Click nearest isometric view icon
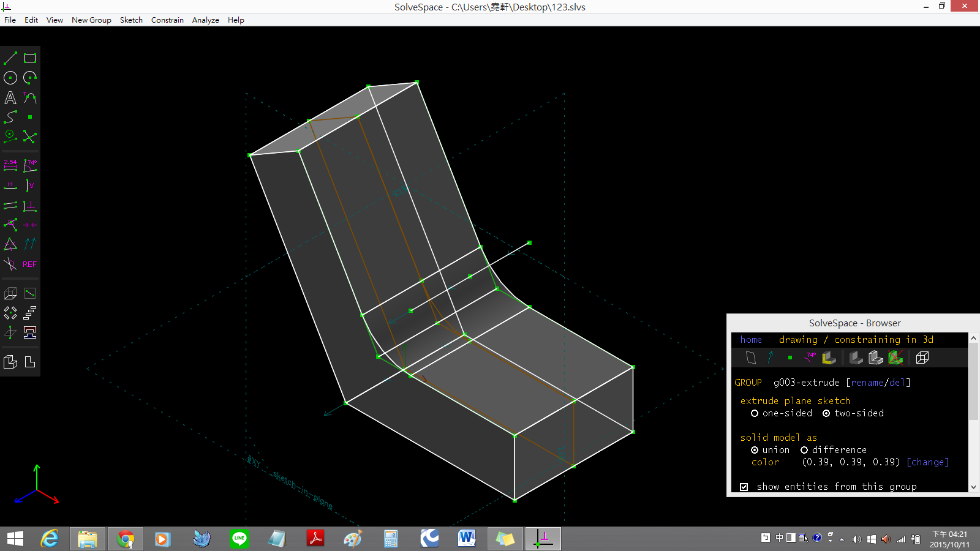 (10, 362)
